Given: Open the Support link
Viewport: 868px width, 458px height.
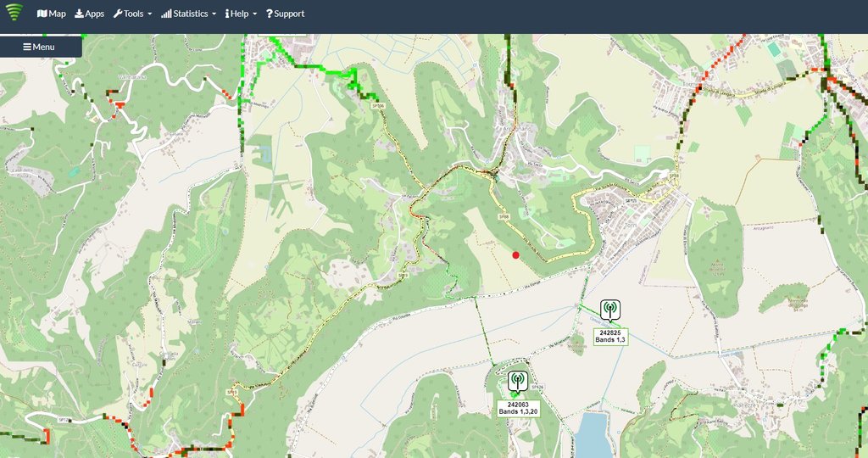Looking at the screenshot, I should [285, 14].
